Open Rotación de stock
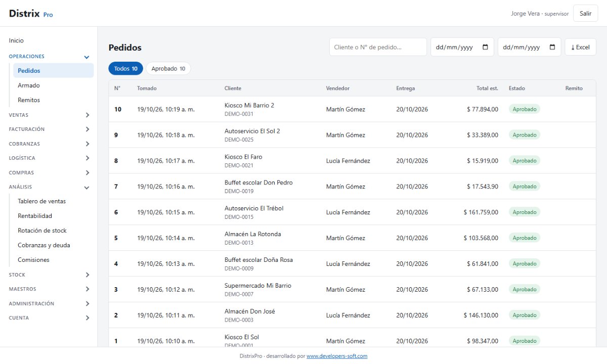Viewport: 607px width, 364px height. pos(54,231)
